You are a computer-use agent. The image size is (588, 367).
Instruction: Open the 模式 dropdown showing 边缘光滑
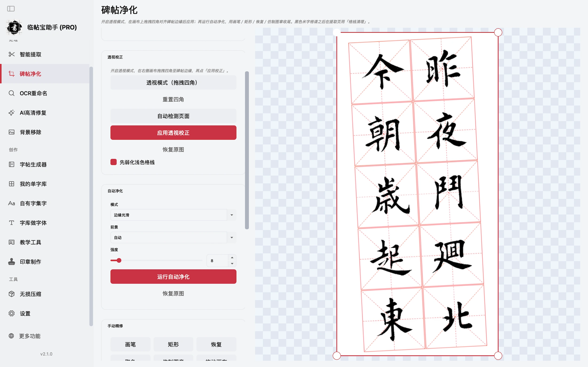pos(173,215)
